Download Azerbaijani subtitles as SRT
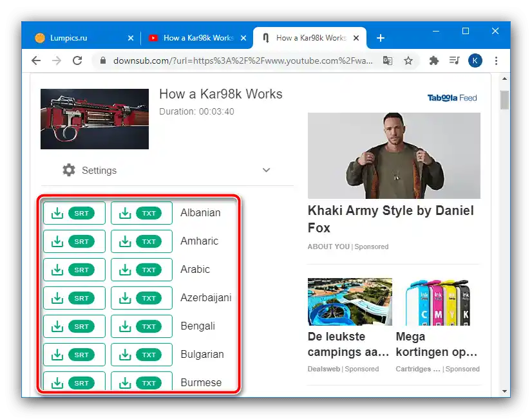Viewport: 532px width, 419px height. click(x=74, y=298)
